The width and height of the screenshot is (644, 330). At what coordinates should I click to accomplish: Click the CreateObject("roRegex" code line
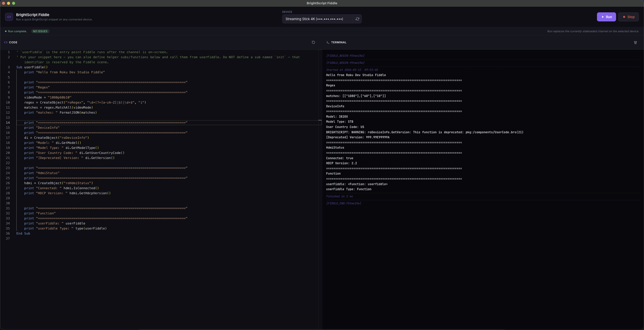click(85, 103)
